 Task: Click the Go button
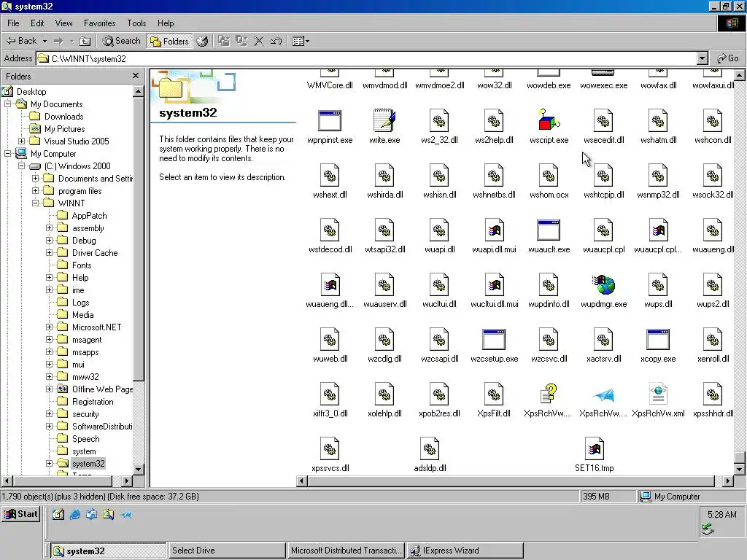727,58
